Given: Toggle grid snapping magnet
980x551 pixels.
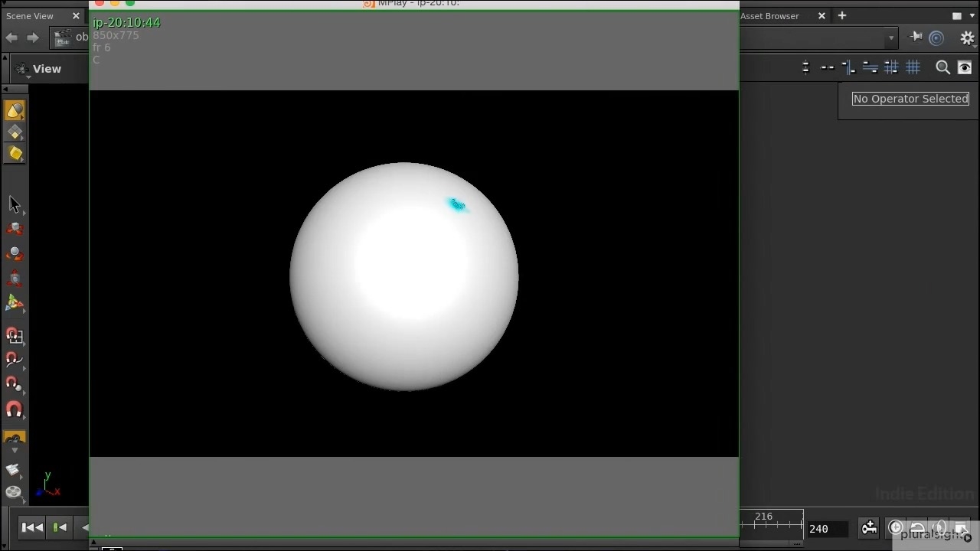Looking at the screenshot, I should pyautogui.click(x=15, y=336).
